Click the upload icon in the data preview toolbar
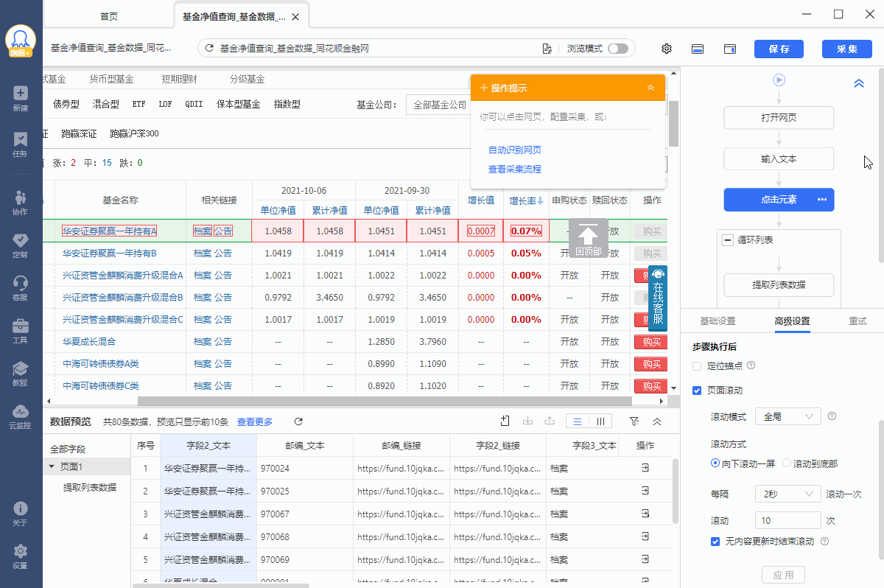The height and width of the screenshot is (588, 884). pyautogui.click(x=549, y=421)
